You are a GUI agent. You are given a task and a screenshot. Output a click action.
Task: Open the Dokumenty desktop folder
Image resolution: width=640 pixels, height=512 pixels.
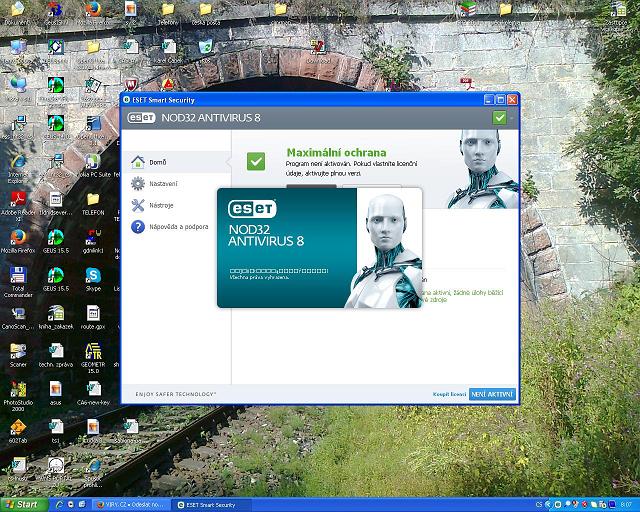pos(17,13)
